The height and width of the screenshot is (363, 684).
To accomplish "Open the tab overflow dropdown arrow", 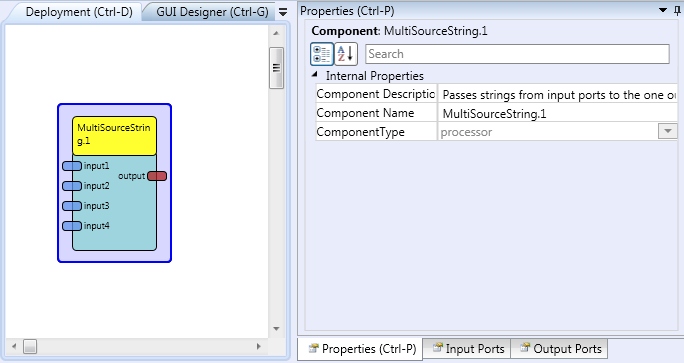I will (283, 12).
